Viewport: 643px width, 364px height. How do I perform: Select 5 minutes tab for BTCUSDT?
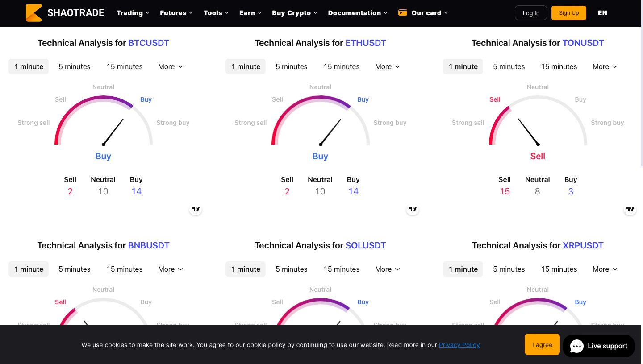(75, 66)
